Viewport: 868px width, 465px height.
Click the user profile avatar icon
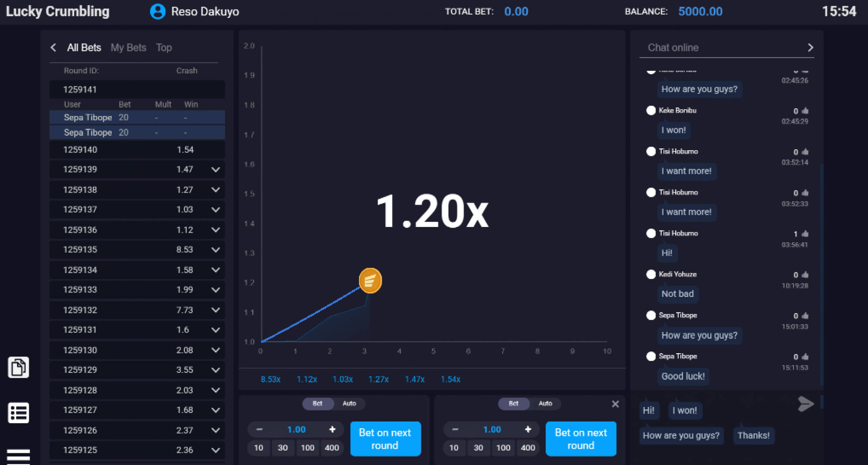pyautogui.click(x=157, y=11)
